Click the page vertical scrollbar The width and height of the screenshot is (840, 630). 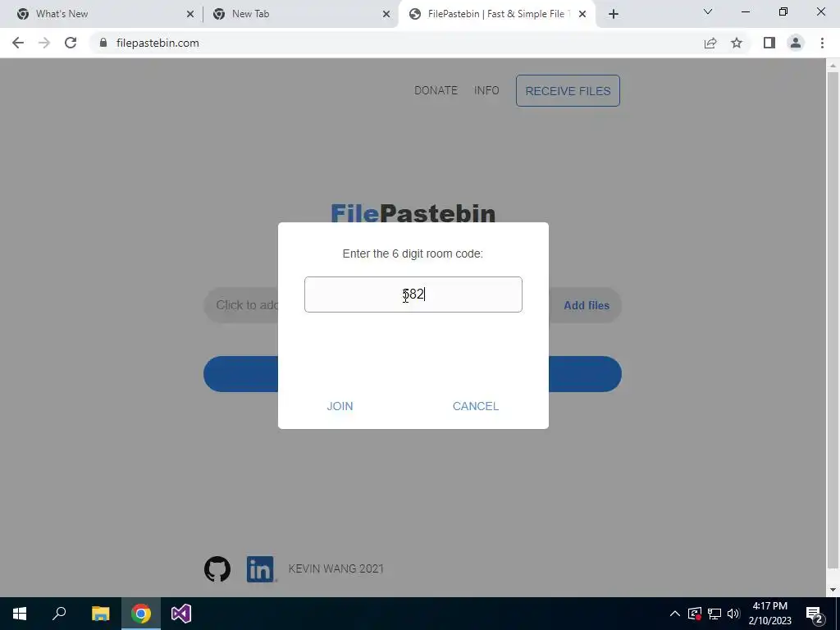(833, 322)
